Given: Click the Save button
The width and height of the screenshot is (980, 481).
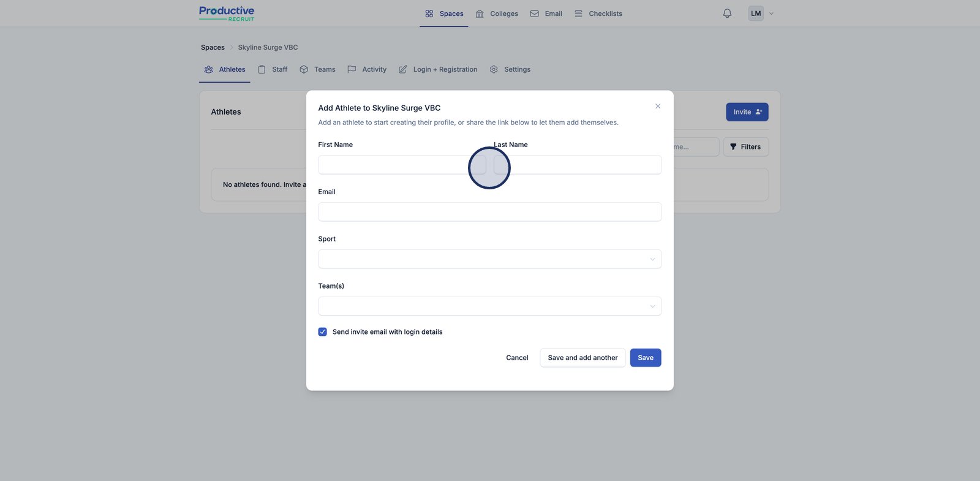Looking at the screenshot, I should coord(645,358).
